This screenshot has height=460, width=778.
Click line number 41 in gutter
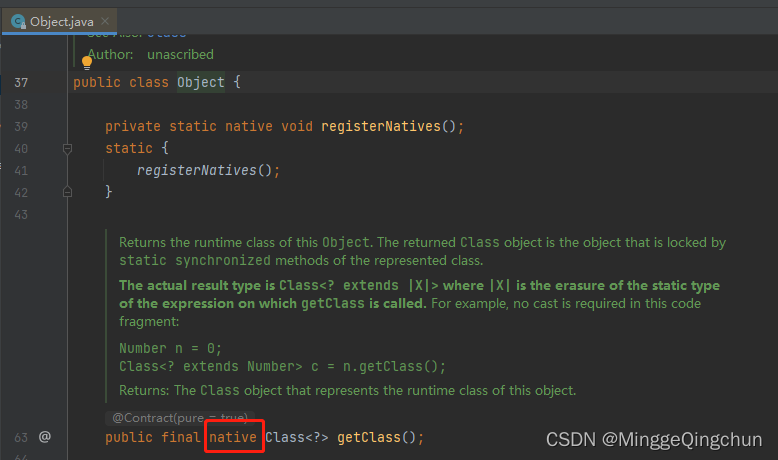[21, 171]
